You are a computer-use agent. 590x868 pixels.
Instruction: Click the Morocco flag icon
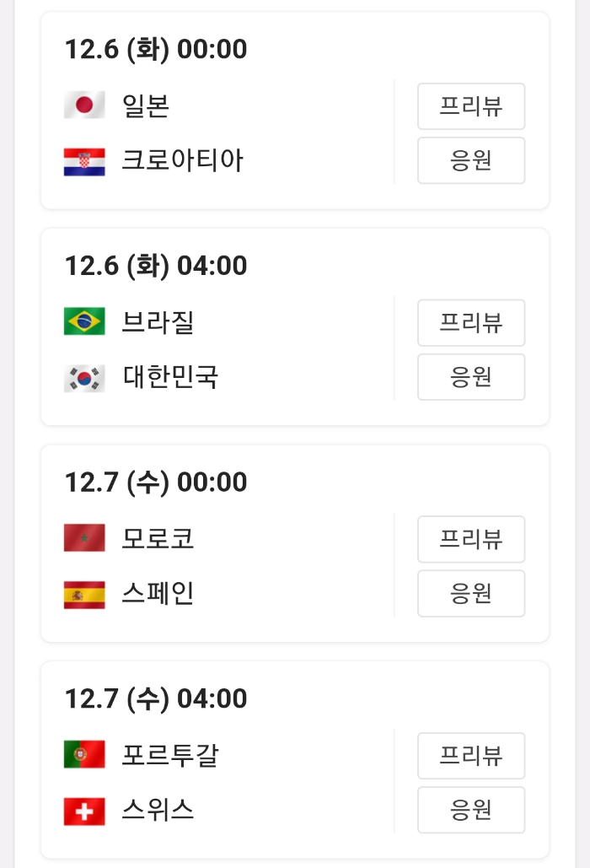pos(83,539)
